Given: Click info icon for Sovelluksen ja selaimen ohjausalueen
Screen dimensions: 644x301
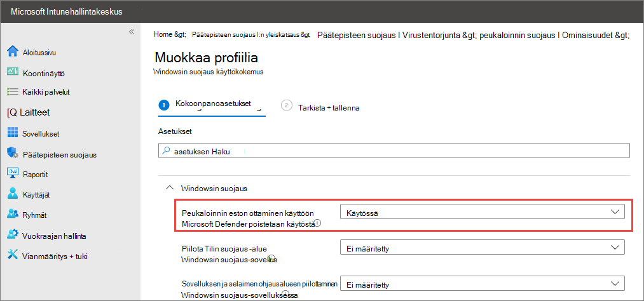Looking at the screenshot, I should point(286,293).
